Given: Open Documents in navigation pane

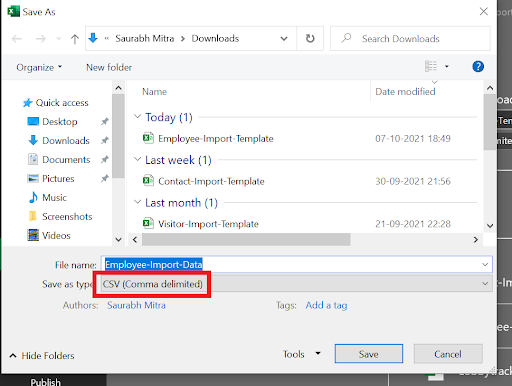Looking at the screenshot, I should tap(59, 160).
